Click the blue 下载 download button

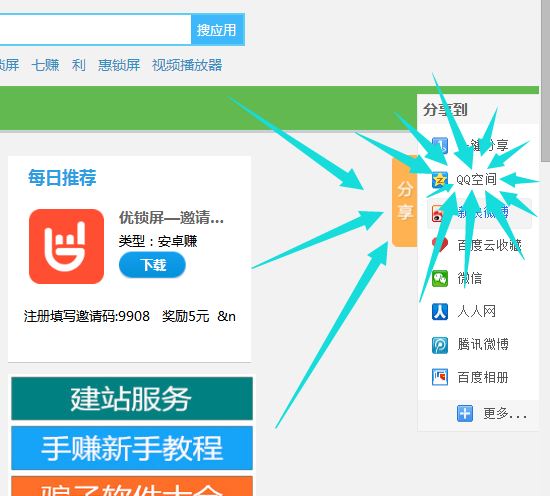point(152,265)
